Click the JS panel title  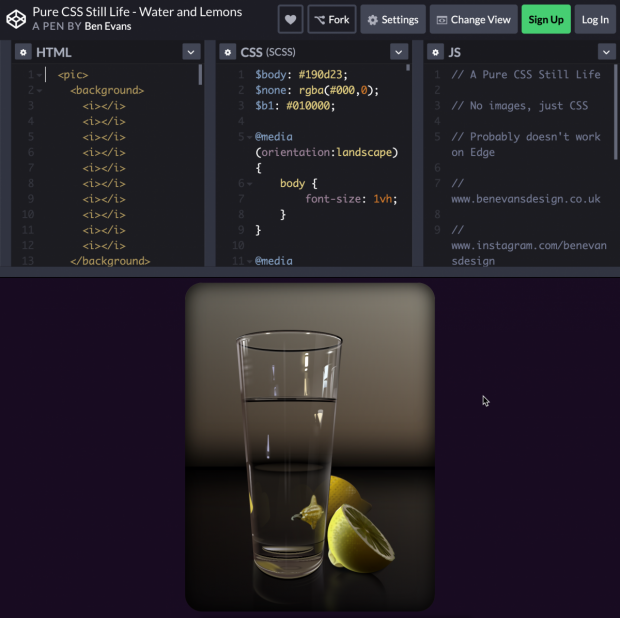(454, 52)
